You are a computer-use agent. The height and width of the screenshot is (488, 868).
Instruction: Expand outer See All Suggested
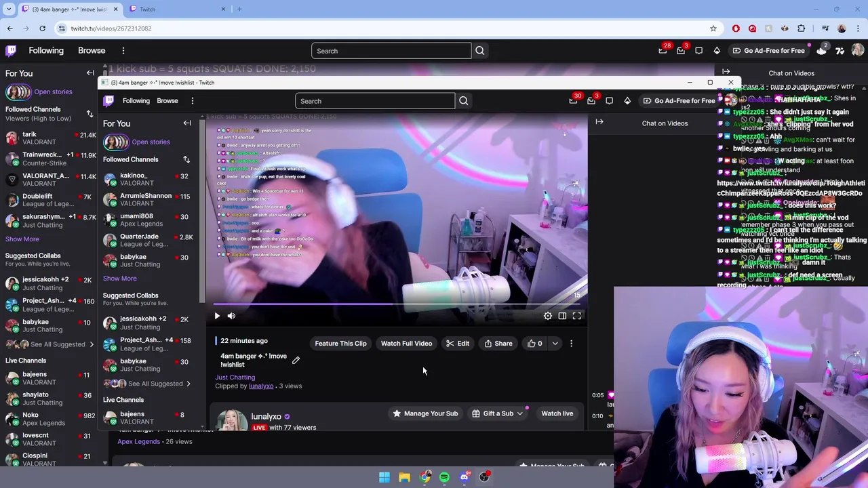pyautogui.click(x=51, y=344)
